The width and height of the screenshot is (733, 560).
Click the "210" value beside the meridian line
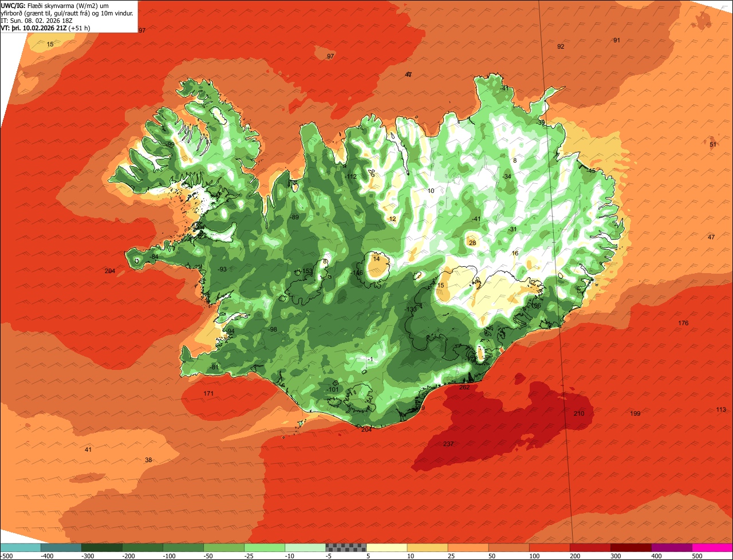(579, 413)
